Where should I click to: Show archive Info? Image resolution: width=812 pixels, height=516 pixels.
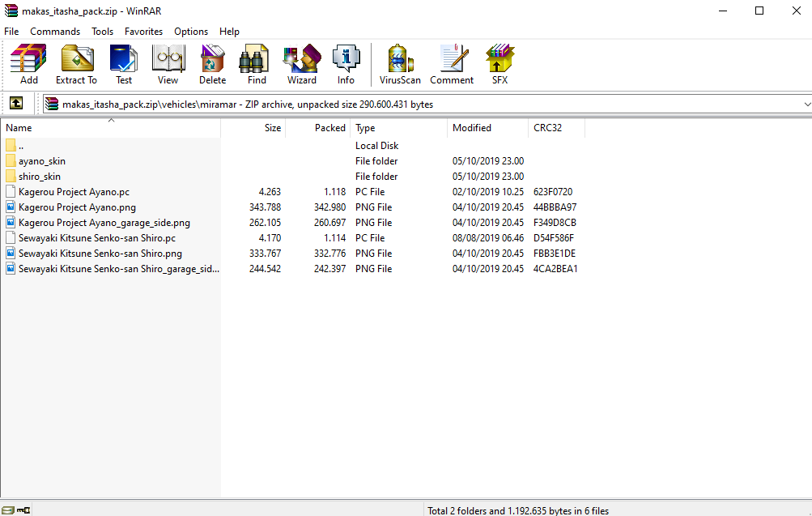tap(346, 58)
